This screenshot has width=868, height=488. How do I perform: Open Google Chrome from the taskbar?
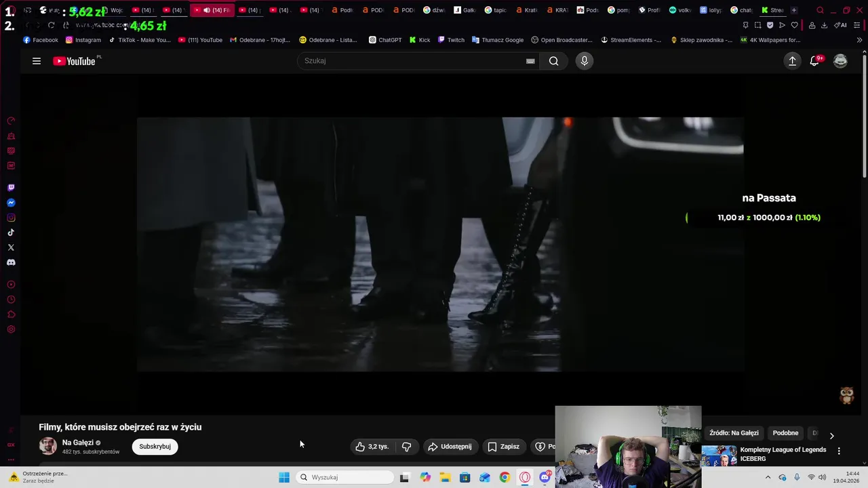tap(505, 477)
